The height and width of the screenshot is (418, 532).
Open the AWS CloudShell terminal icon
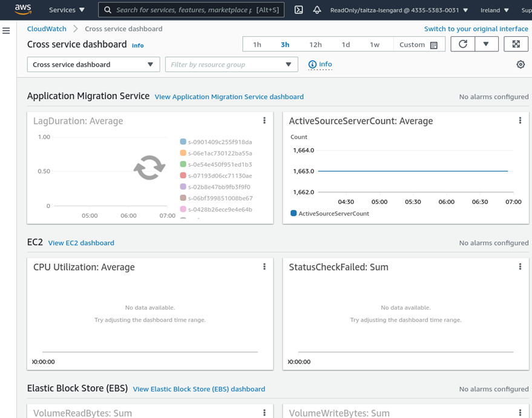click(x=298, y=10)
